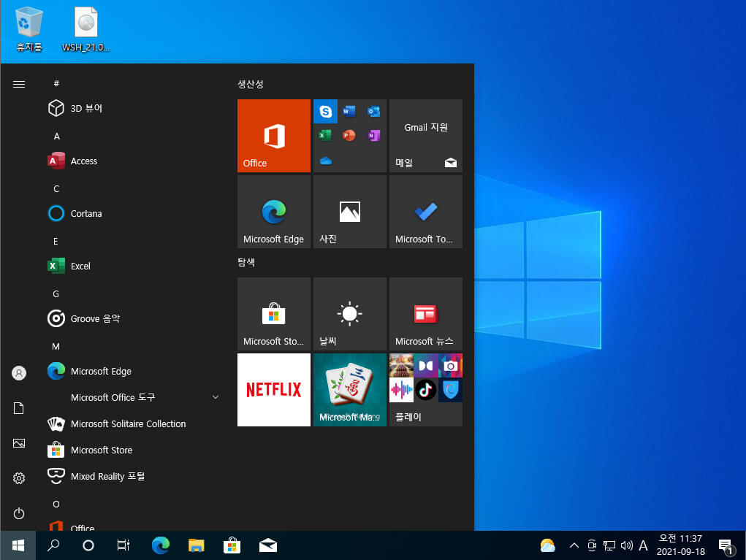
Task: Toggle the IME language indicator A
Action: 643,545
